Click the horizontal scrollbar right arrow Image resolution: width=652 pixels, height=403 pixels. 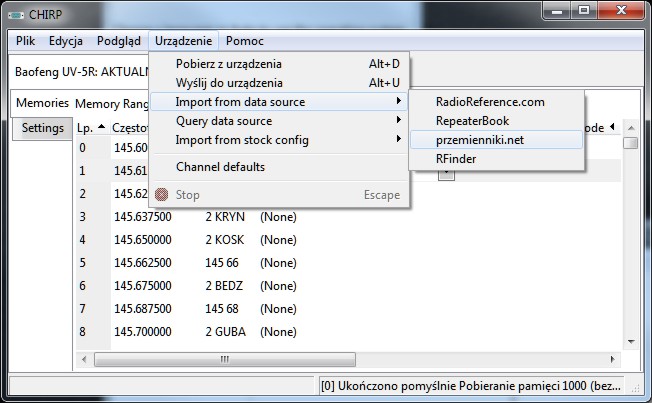pos(612,359)
